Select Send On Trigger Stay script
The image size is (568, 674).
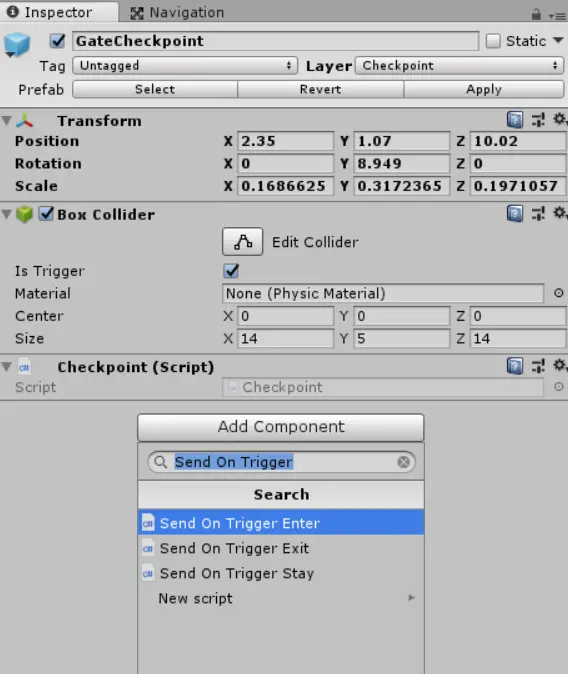point(281,573)
